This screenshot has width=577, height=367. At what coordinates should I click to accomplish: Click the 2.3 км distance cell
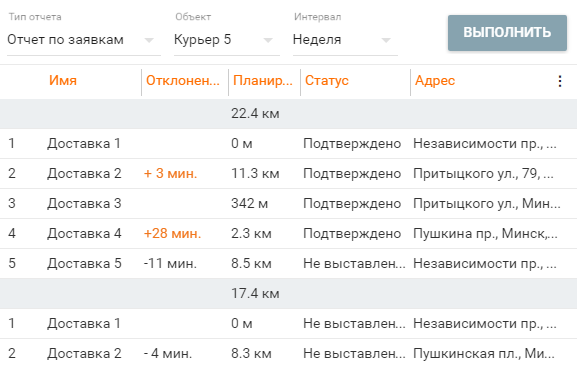251,233
